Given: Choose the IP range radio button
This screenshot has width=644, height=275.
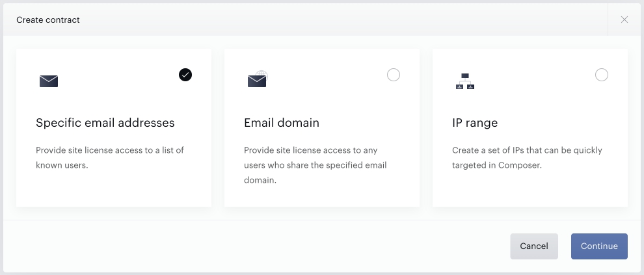Looking at the screenshot, I should tap(602, 75).
